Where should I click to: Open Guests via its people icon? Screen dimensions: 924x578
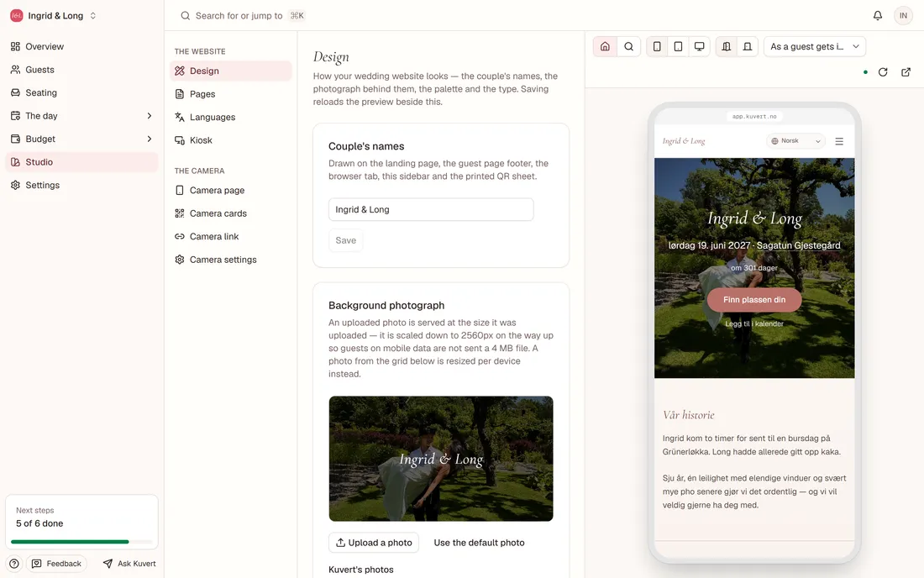click(x=15, y=70)
